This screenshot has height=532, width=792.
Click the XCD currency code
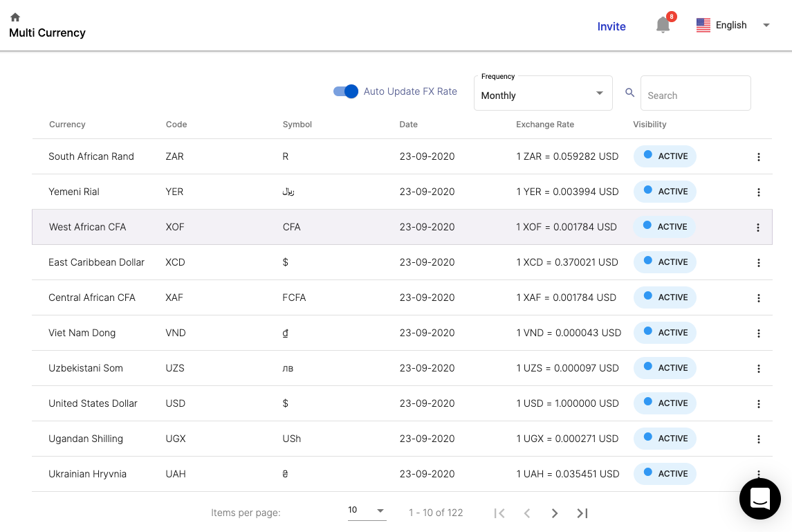tap(175, 262)
